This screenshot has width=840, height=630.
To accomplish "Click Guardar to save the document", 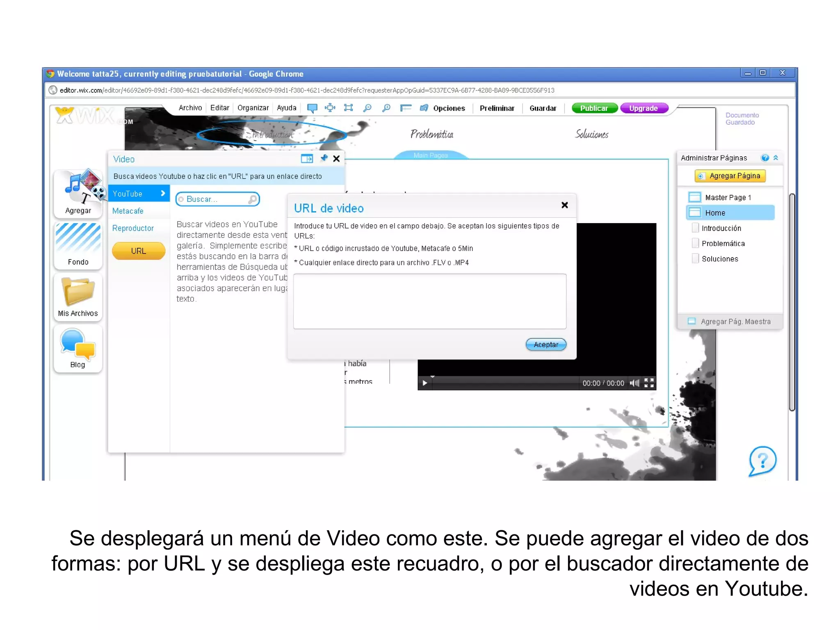I will pyautogui.click(x=543, y=108).
